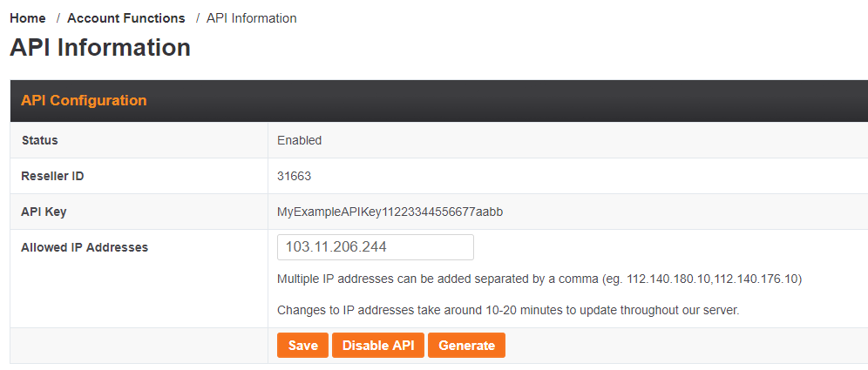Generate a new API key
868x370 pixels.
coord(466,346)
